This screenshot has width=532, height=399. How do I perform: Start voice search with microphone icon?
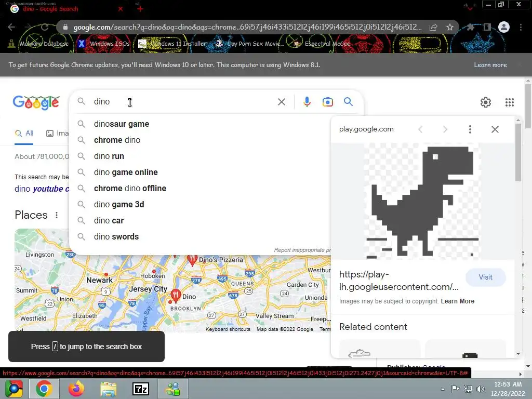(x=307, y=102)
